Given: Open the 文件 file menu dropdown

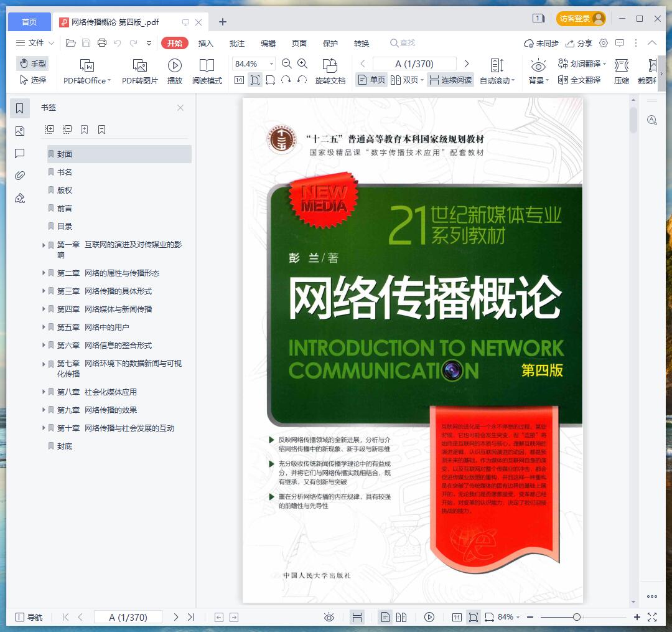Looking at the screenshot, I should [x=35, y=43].
